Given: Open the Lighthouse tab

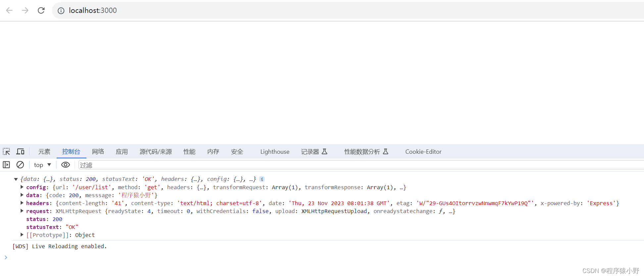Looking at the screenshot, I should [x=274, y=151].
